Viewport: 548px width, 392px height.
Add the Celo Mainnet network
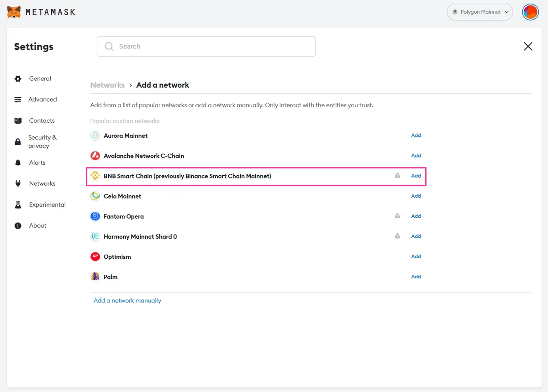[x=416, y=196]
